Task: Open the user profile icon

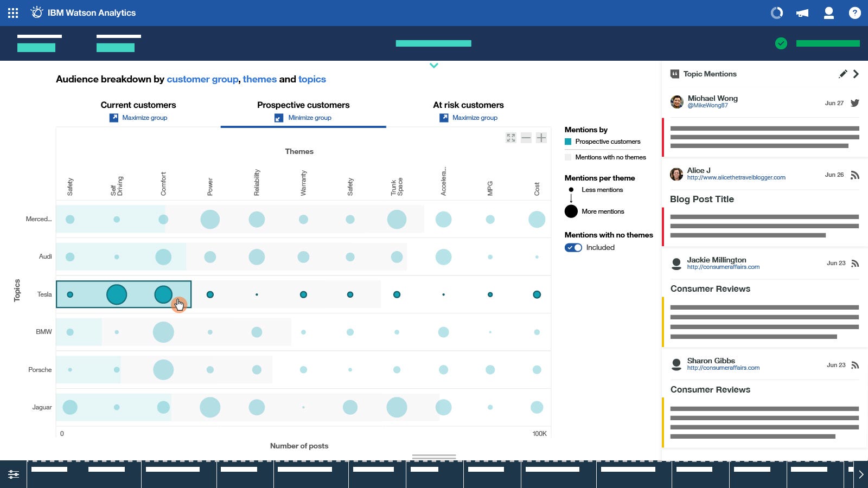Action: [x=828, y=13]
